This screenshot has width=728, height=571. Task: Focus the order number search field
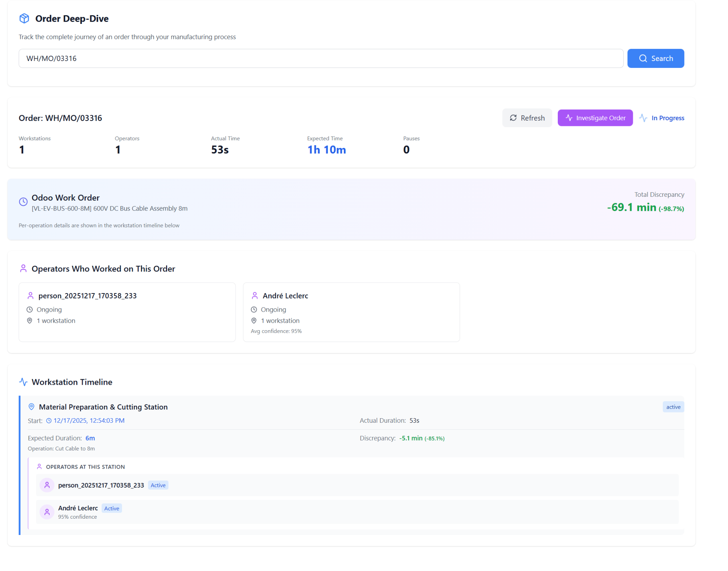321,58
